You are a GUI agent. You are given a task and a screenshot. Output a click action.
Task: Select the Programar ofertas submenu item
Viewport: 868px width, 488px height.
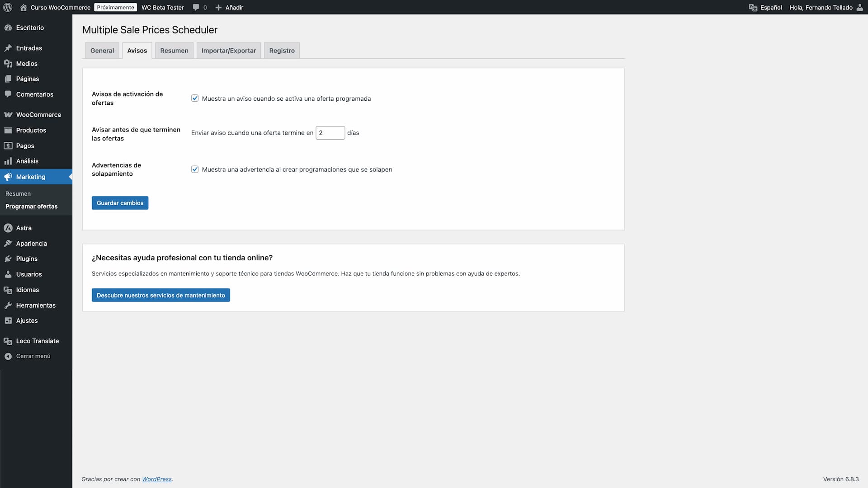tap(31, 206)
